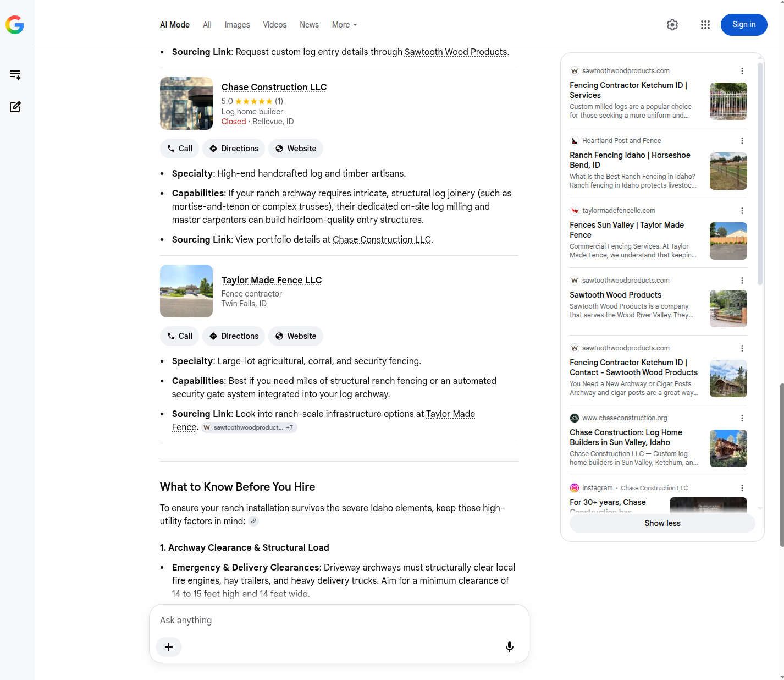784x680 pixels.
Task: Click Sawtooth Wood Products sourcing link
Action: 456,52
